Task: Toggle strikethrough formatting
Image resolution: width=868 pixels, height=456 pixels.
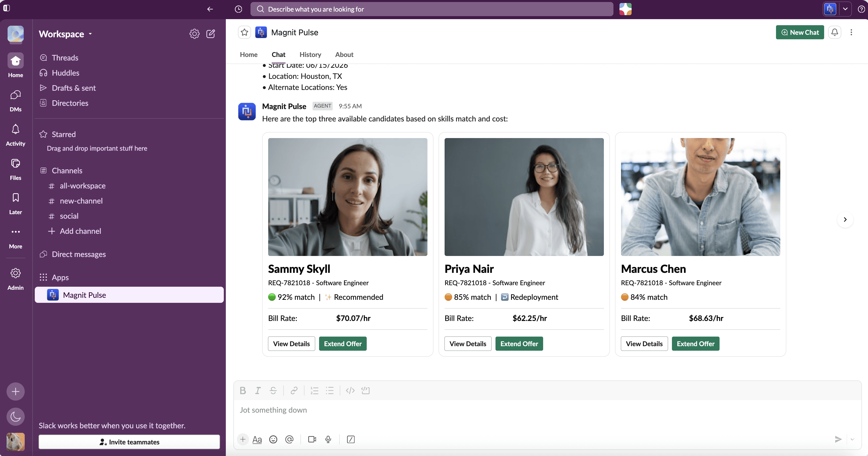Action: 273,390
